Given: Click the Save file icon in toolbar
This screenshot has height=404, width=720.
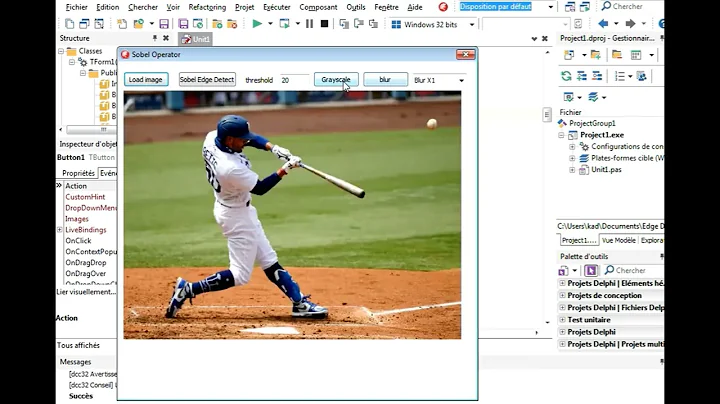Looking at the screenshot, I should point(164,24).
